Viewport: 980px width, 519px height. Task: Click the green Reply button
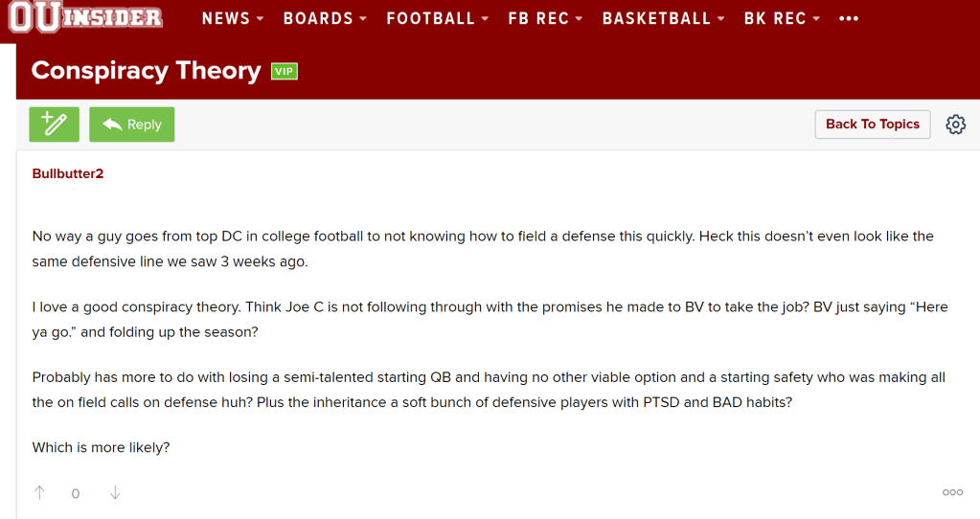pyautogui.click(x=132, y=124)
